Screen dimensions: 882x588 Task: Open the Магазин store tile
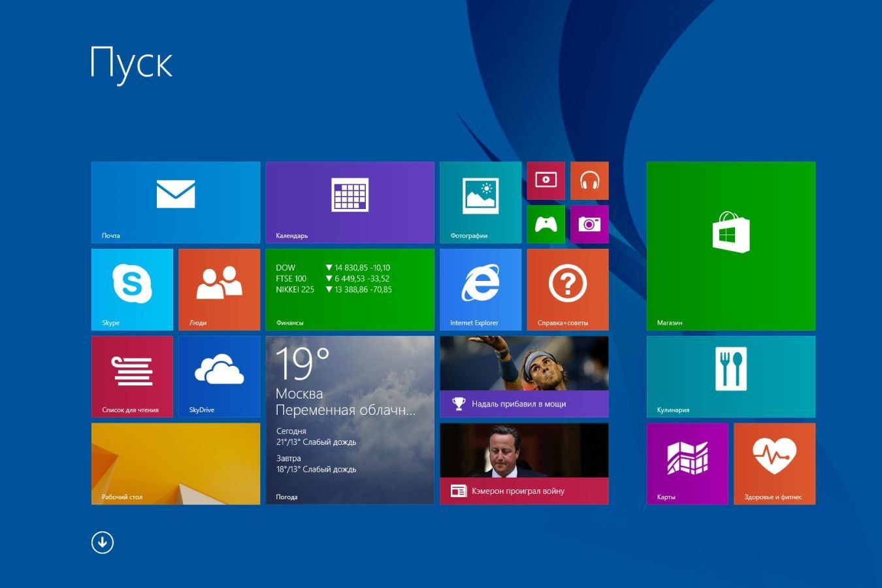click(x=731, y=246)
